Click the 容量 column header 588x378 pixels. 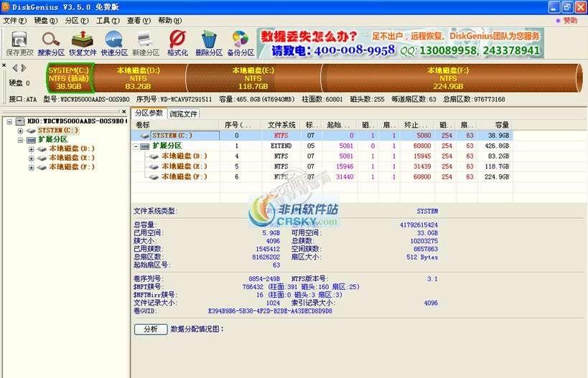[x=495, y=125]
